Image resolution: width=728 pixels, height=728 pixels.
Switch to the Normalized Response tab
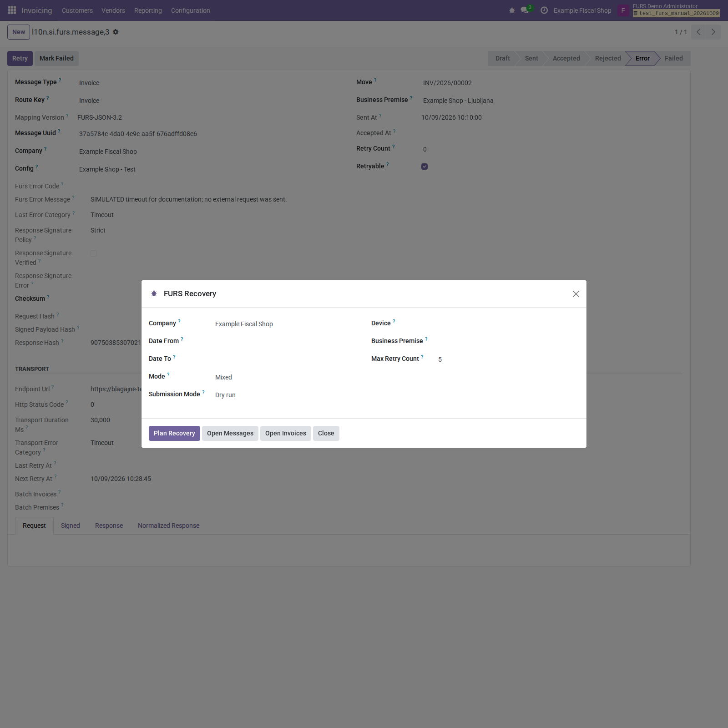pyautogui.click(x=169, y=526)
